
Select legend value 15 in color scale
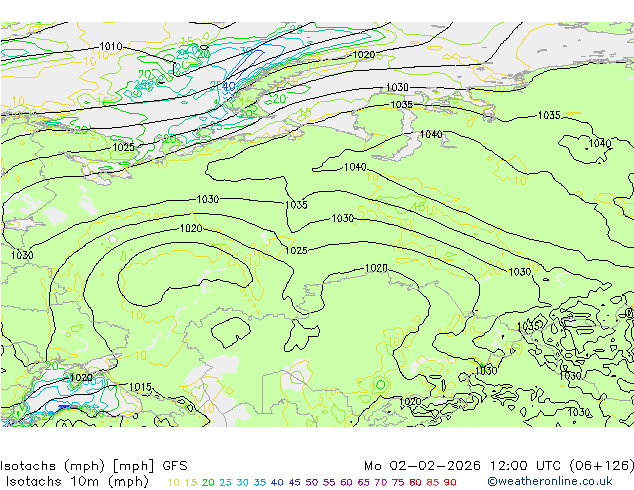click(191, 482)
